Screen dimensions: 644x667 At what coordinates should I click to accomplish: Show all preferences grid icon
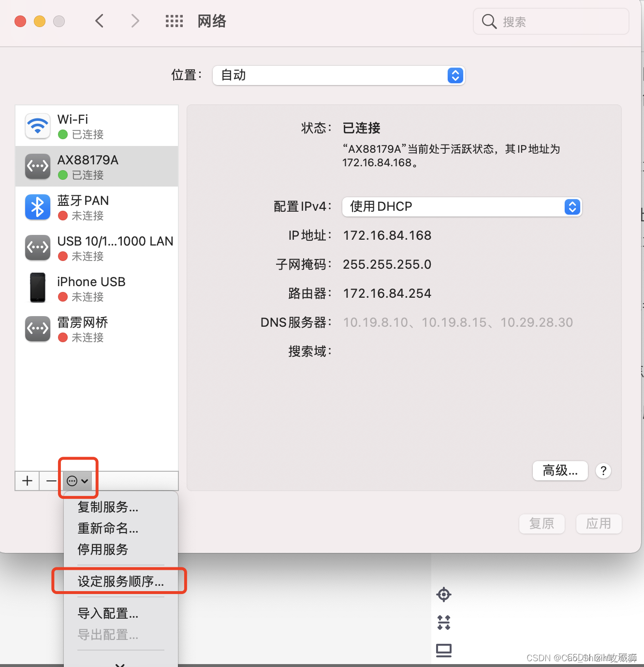(174, 21)
